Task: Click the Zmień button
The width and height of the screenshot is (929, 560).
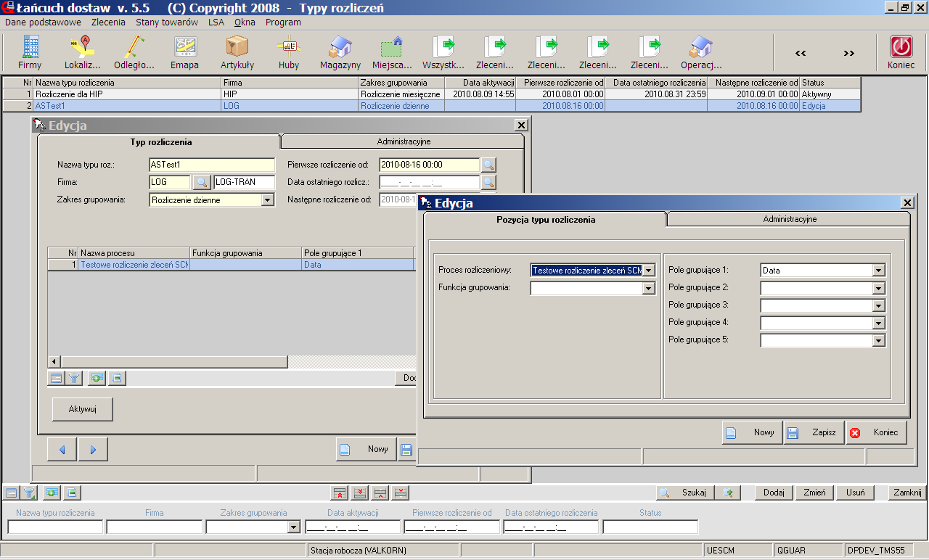Action: pyautogui.click(x=814, y=493)
